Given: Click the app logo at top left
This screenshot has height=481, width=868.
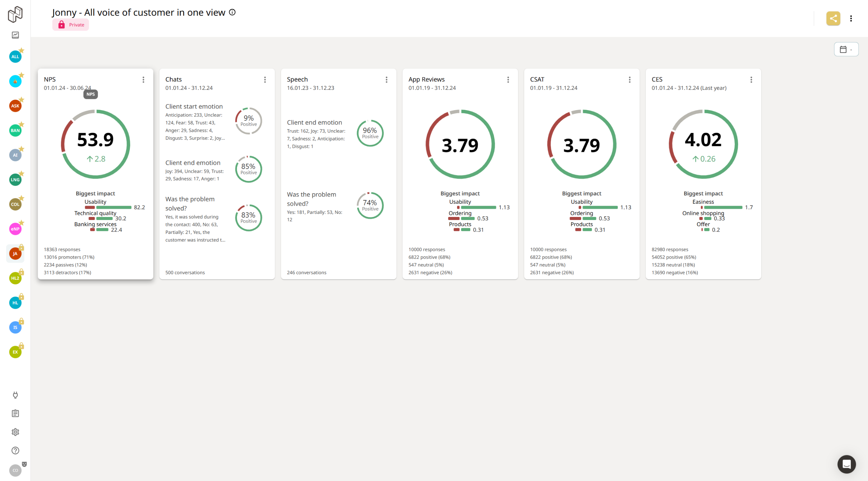Looking at the screenshot, I should pyautogui.click(x=15, y=14).
